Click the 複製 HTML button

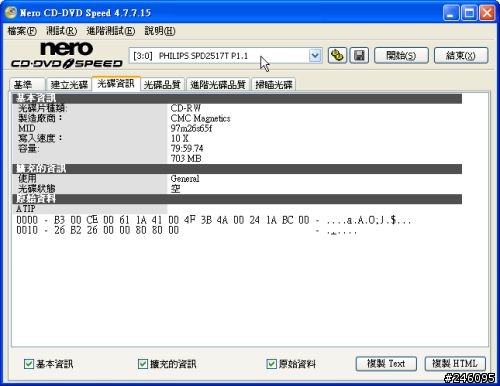coord(455,363)
